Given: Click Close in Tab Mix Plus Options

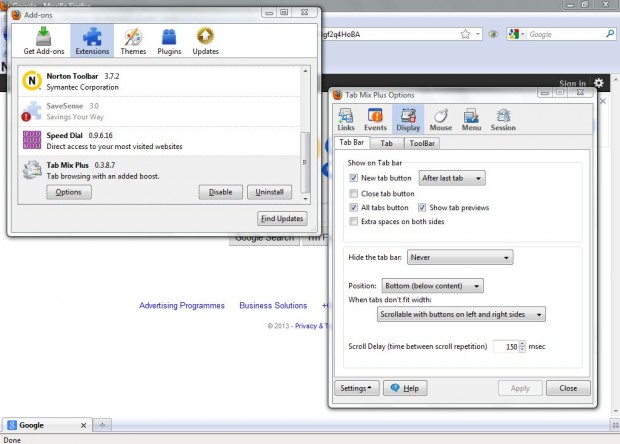Looking at the screenshot, I should (568, 388).
